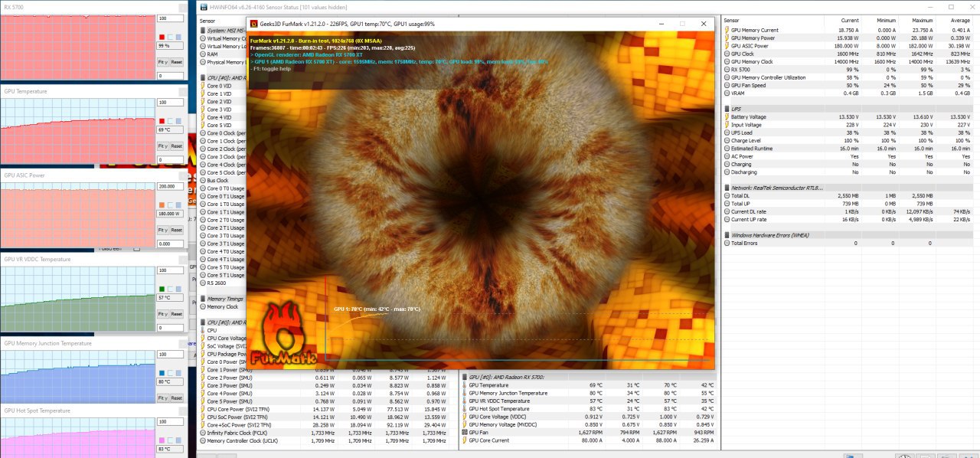Click Reset in GPU Memory Junction Temperature graph
980x458 pixels.
point(176,397)
